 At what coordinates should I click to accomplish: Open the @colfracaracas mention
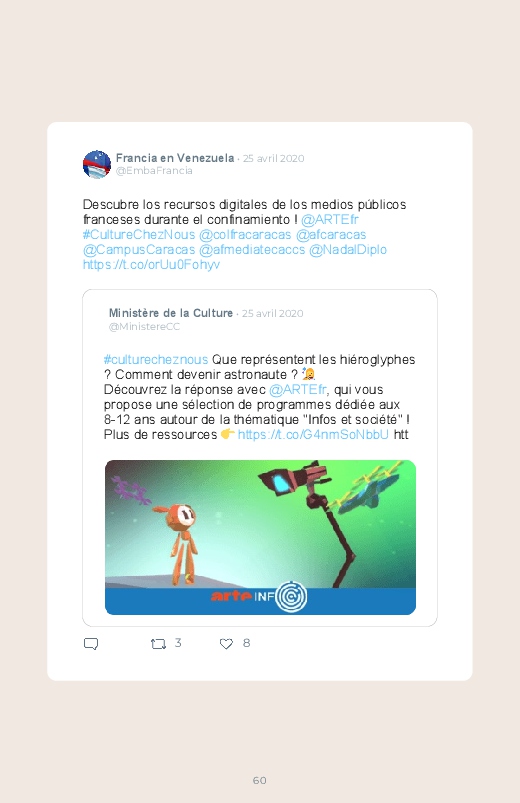tap(245, 235)
